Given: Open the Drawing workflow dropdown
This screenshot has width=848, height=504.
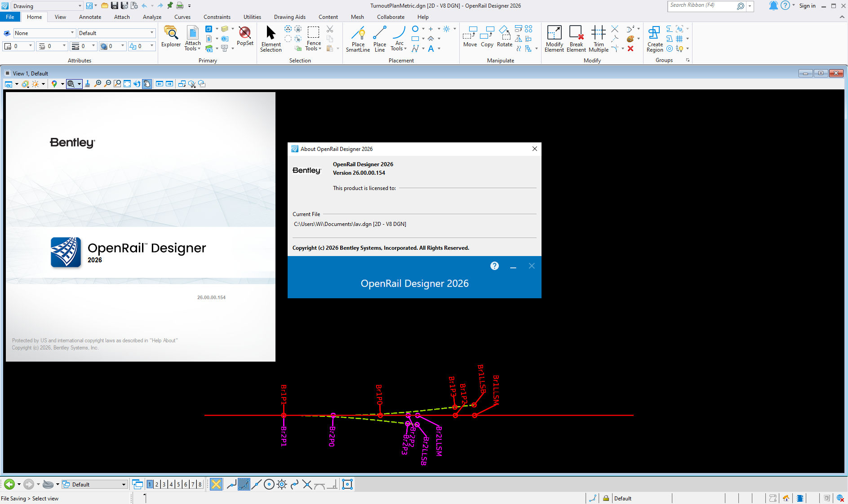Looking at the screenshot, I should pos(47,6).
